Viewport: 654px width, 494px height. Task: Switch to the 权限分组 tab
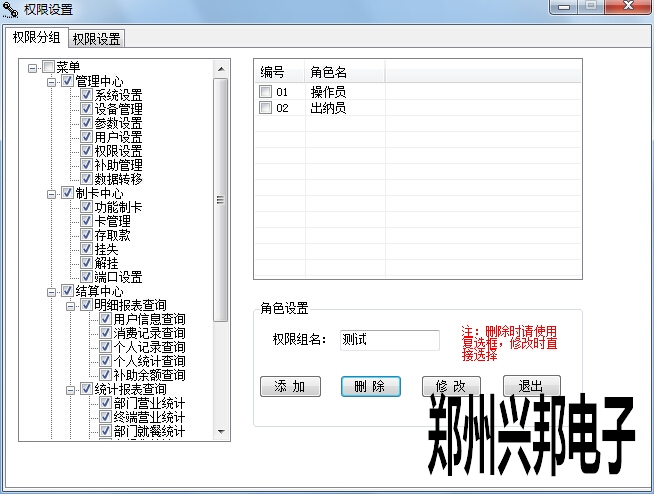click(x=36, y=38)
